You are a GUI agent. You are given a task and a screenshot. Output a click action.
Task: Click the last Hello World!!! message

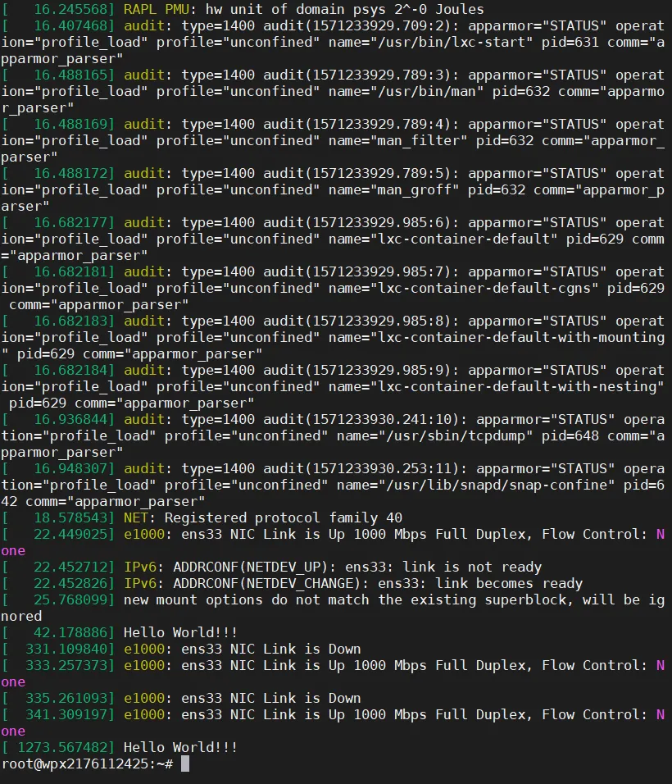(x=180, y=747)
